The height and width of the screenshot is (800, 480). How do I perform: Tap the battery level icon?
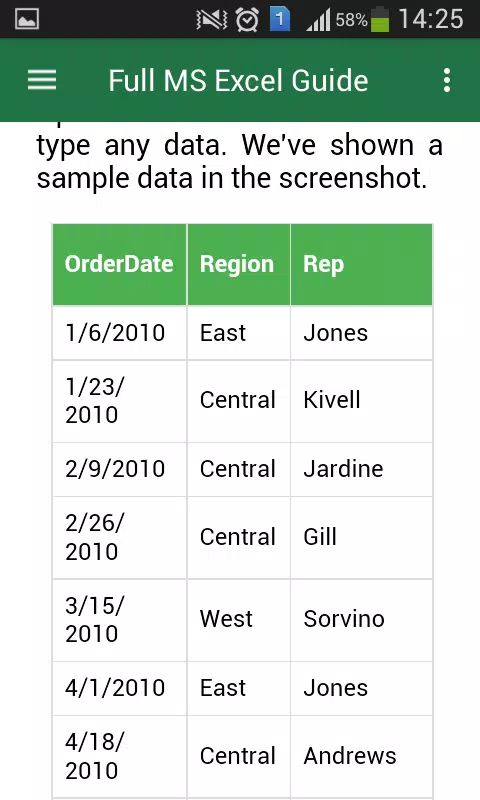[x=380, y=20]
